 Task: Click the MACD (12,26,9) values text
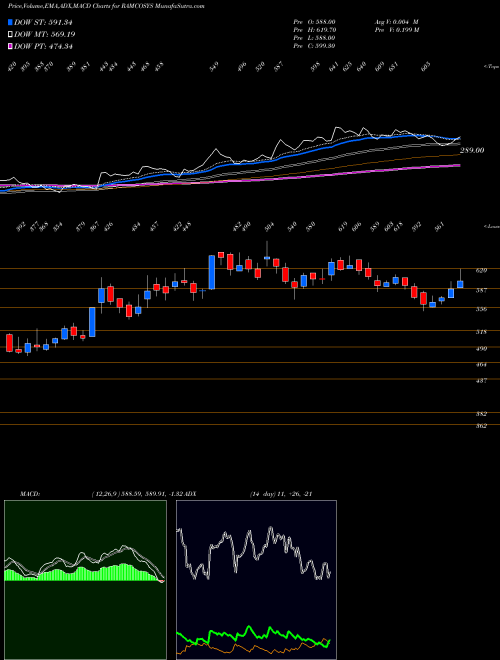(x=138, y=494)
